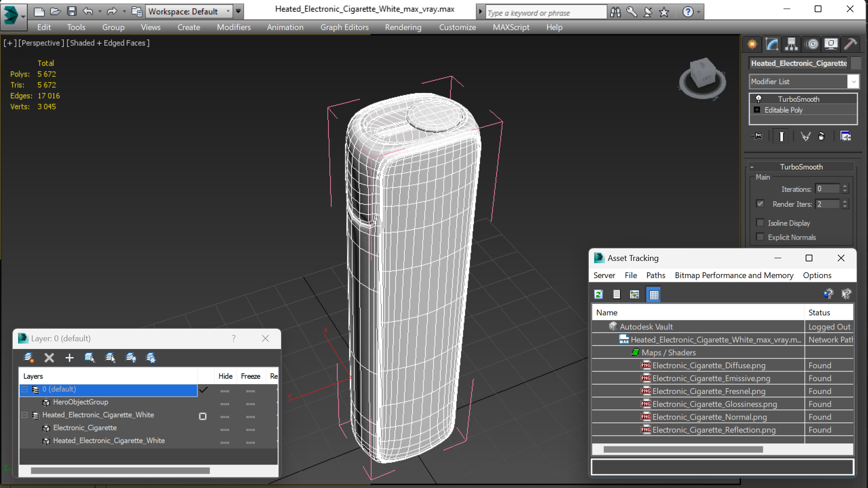Image resolution: width=868 pixels, height=488 pixels.
Task: Click the Save File floppy icon
Action: (72, 11)
